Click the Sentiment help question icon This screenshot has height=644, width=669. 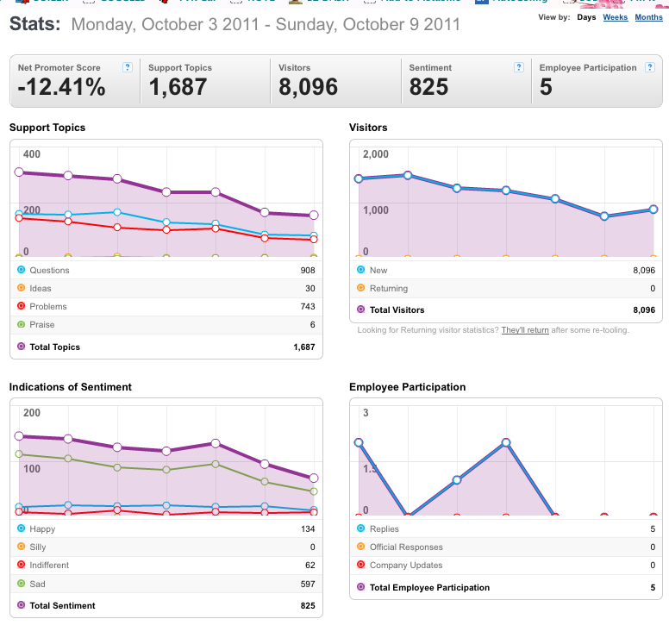pos(518,67)
